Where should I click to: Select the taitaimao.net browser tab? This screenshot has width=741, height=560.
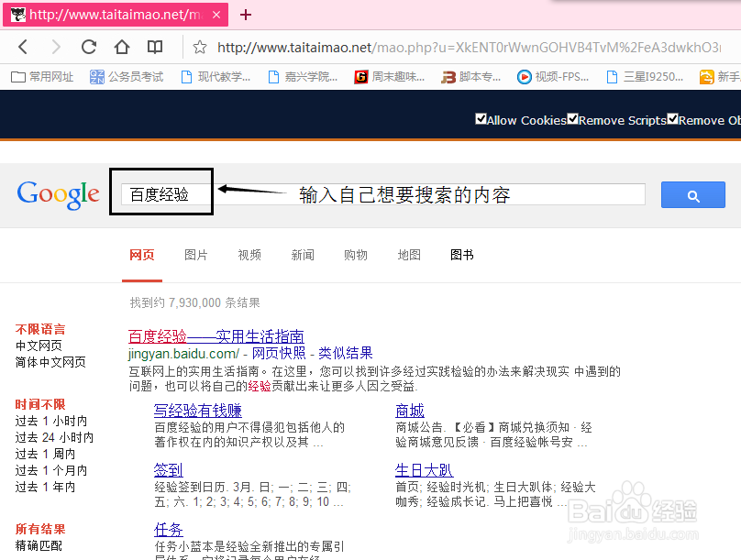116,15
